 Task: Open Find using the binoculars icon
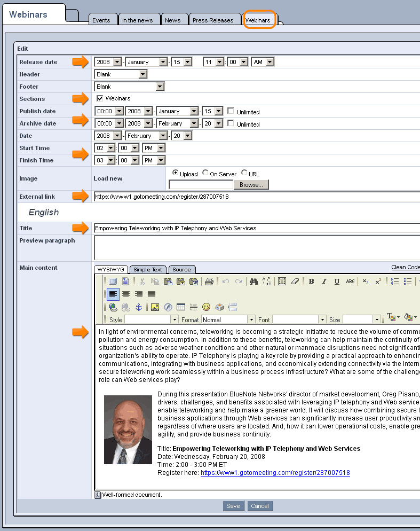253,282
